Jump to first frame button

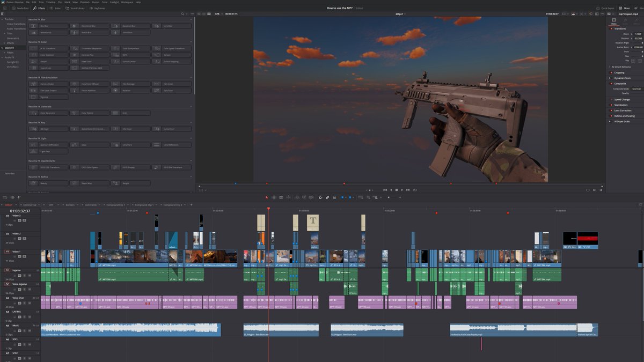(x=385, y=189)
